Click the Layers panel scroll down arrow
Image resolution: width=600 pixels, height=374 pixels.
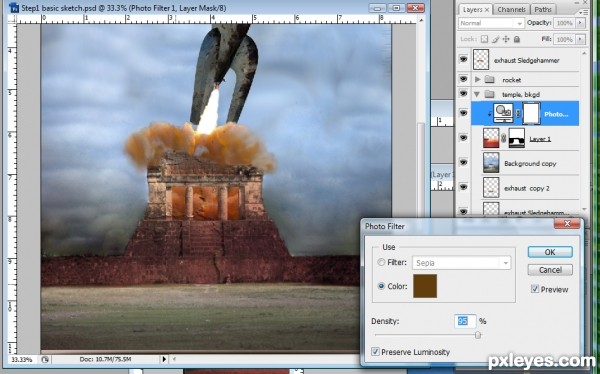click(x=584, y=209)
